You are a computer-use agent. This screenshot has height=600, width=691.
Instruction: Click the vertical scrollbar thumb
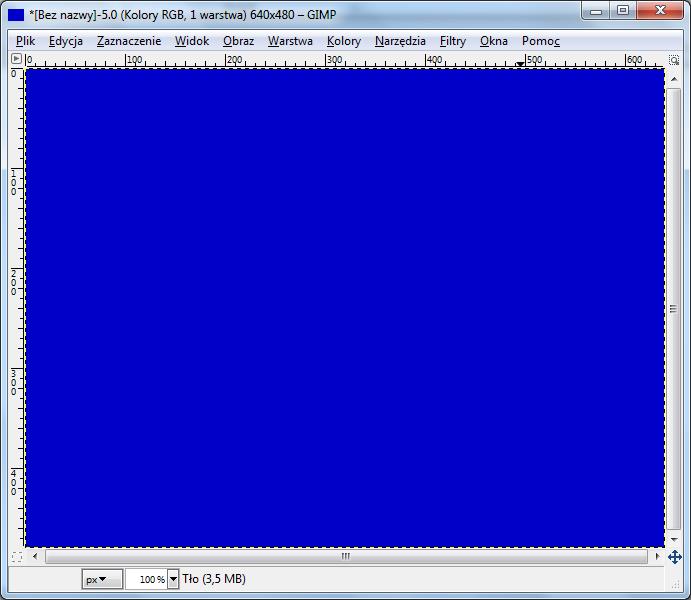click(x=673, y=309)
